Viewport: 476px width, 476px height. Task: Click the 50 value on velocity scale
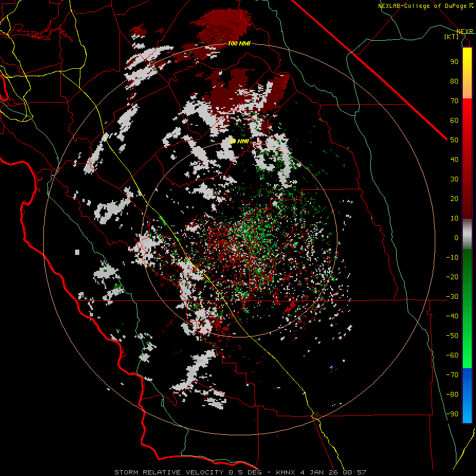click(x=454, y=140)
